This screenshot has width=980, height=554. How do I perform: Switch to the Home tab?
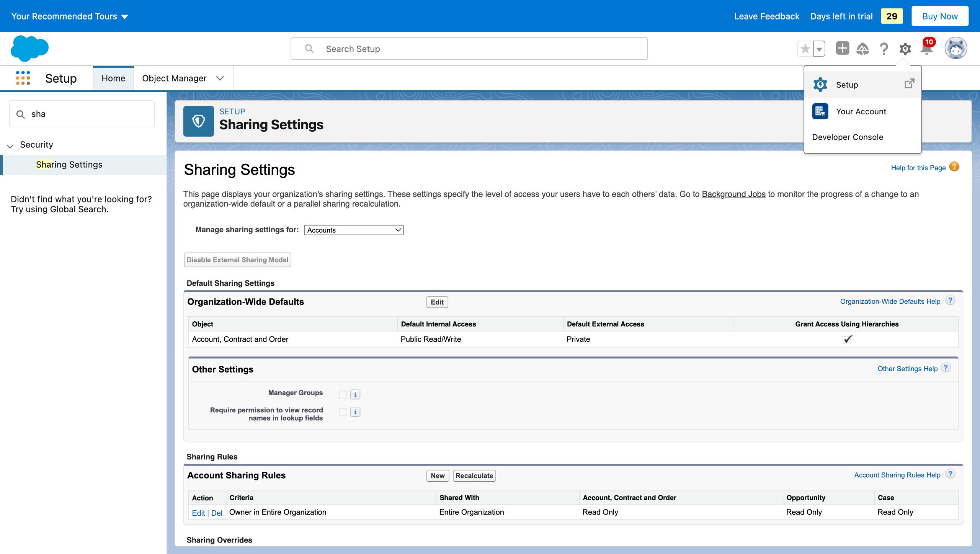[x=113, y=78]
